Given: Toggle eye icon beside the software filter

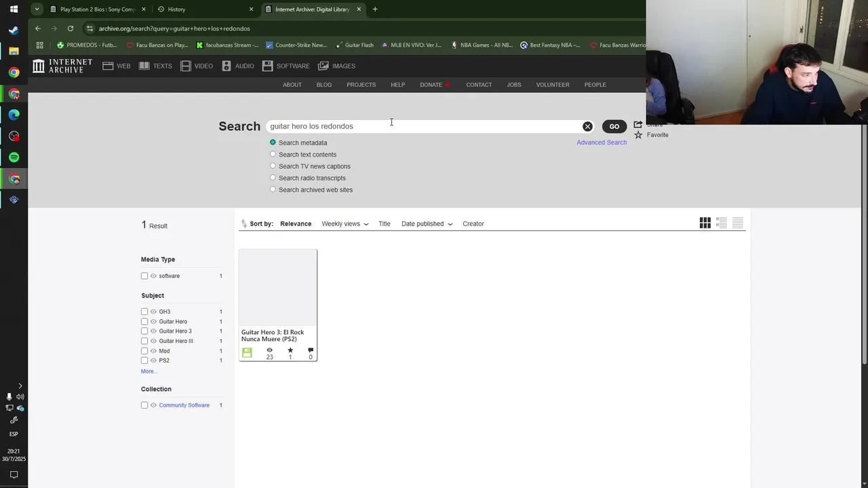Looking at the screenshot, I should click(153, 276).
